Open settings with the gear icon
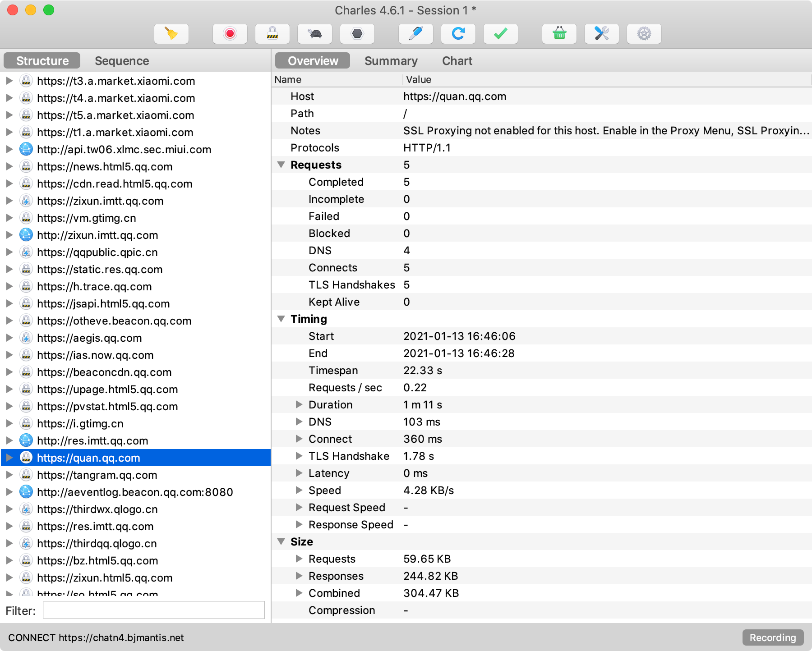This screenshot has height=651, width=812. point(644,33)
